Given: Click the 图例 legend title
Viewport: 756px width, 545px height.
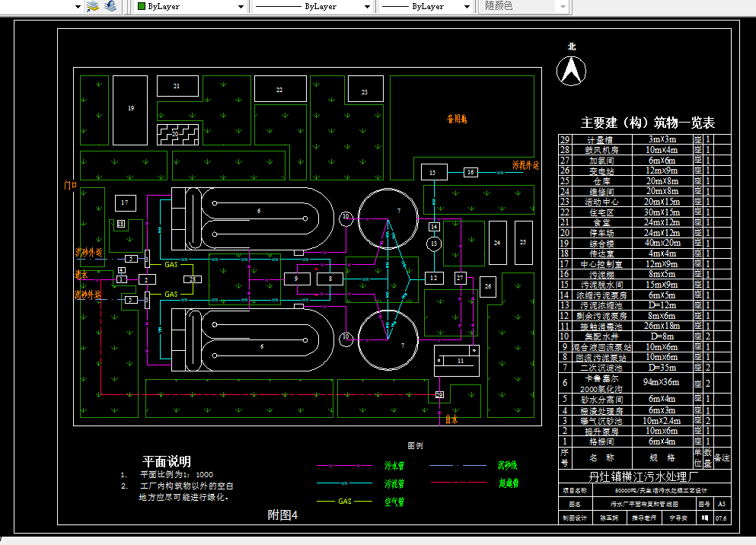Looking at the screenshot, I should 416,447.
